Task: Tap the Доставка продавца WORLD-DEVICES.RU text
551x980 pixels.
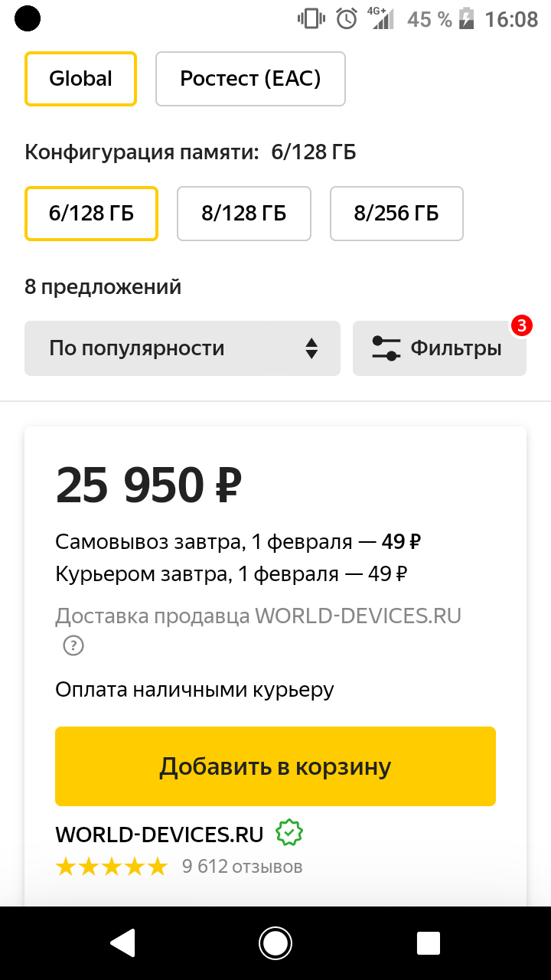Action: point(259,616)
